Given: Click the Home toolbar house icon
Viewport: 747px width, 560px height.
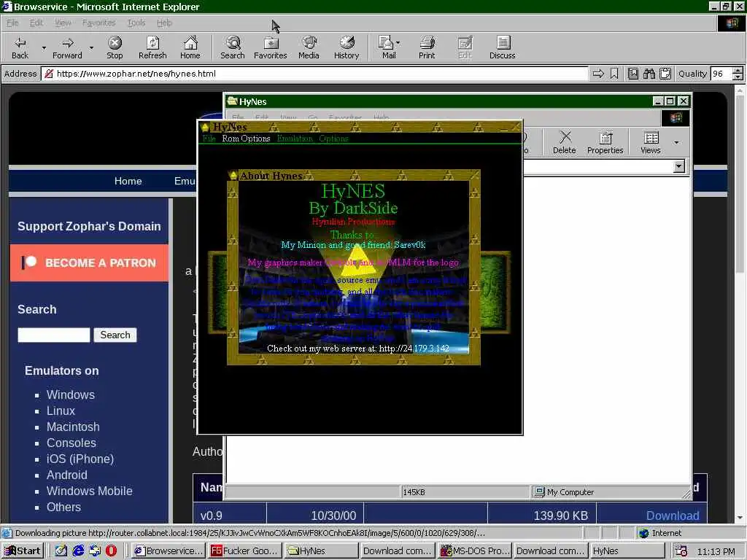Looking at the screenshot, I should 190,47.
